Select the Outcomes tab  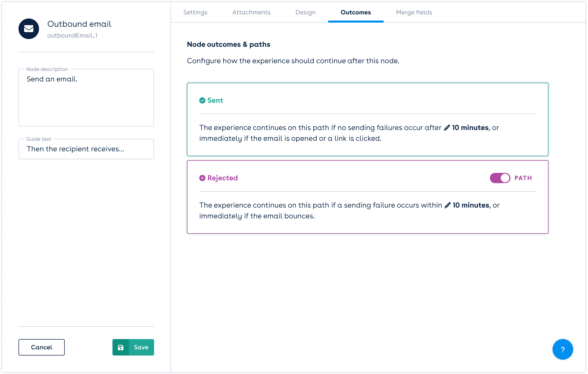pyautogui.click(x=356, y=12)
